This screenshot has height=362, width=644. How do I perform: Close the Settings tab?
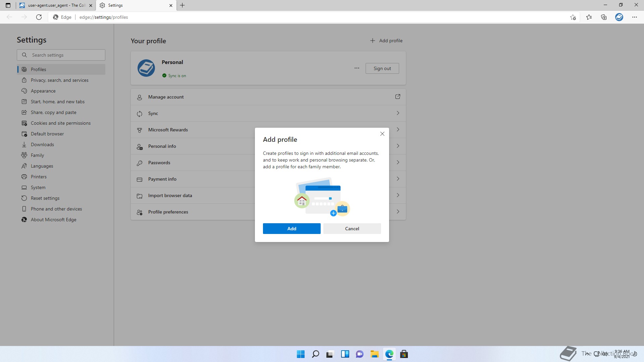tap(171, 5)
